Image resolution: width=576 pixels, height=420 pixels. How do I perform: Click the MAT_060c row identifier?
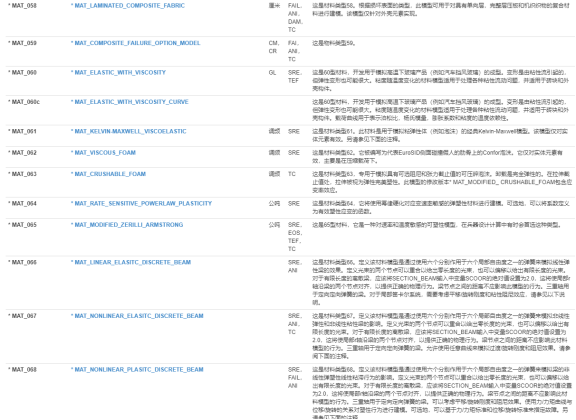pyautogui.click(x=24, y=102)
